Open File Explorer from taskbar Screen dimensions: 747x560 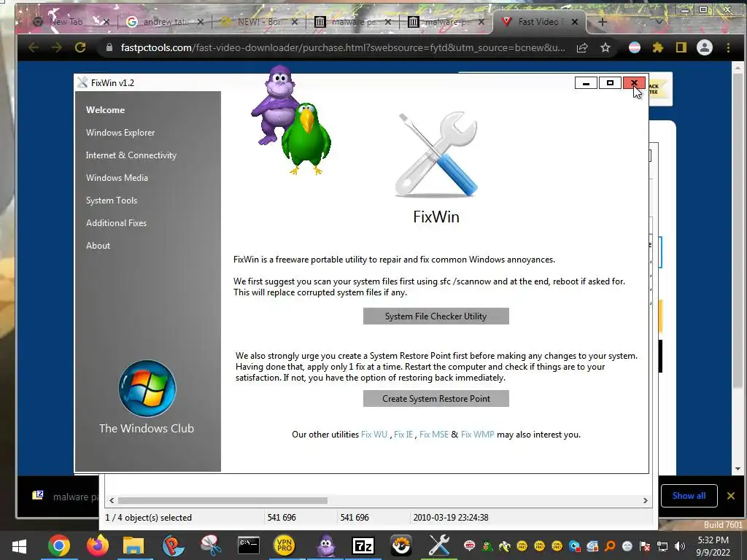click(x=134, y=545)
